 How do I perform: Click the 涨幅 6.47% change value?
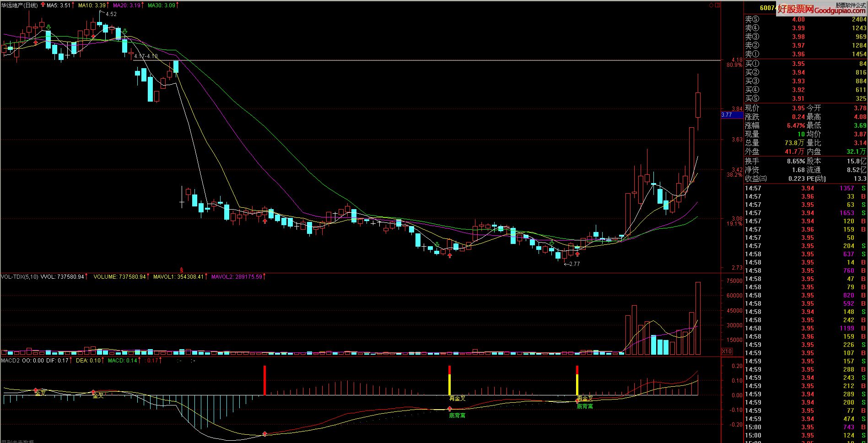click(x=796, y=125)
